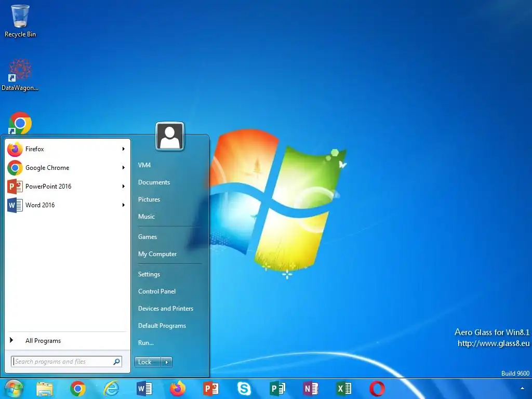The height and width of the screenshot is (399, 532).
Task: Open VM4 user folder
Action: (x=144, y=165)
